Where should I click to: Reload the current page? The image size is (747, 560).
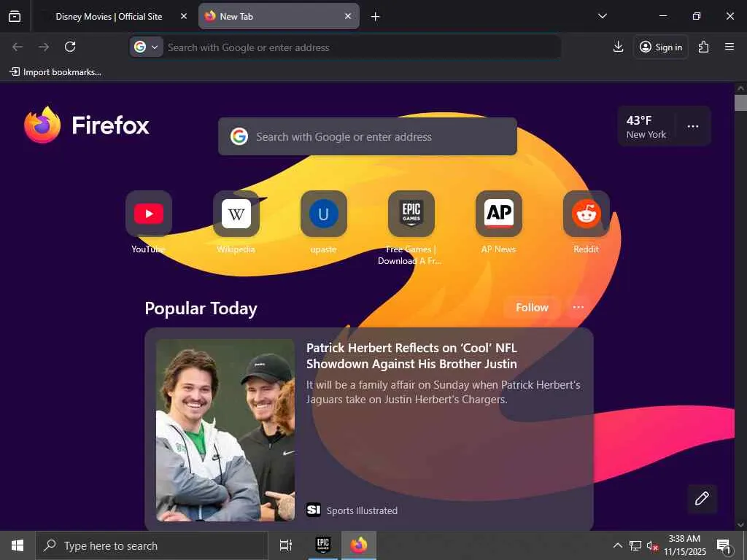70,47
